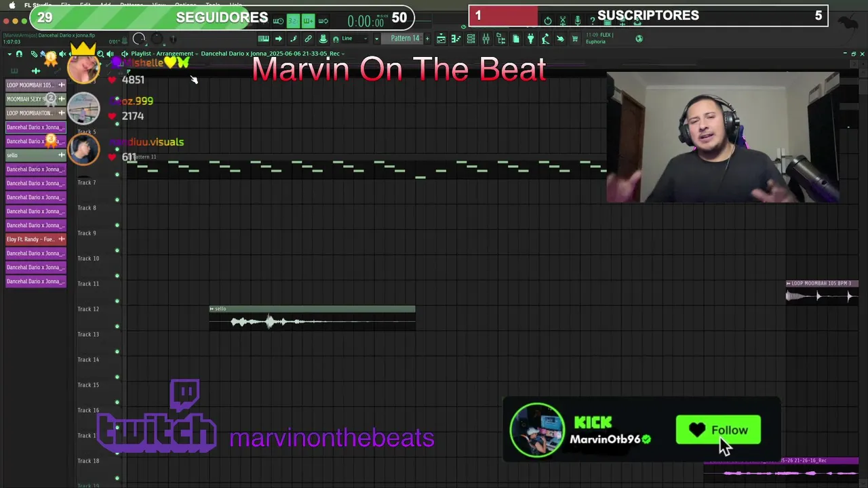Toggle the Track 16 mute dot
Viewport: 868px width, 488px height.
tap(117, 427)
